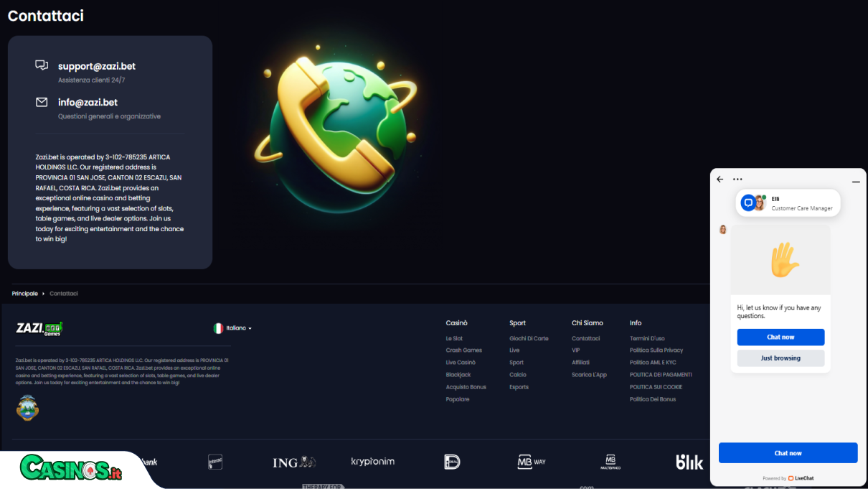This screenshot has height=489, width=868.
Task: Open the Italiano language dropdown
Action: coord(239,328)
